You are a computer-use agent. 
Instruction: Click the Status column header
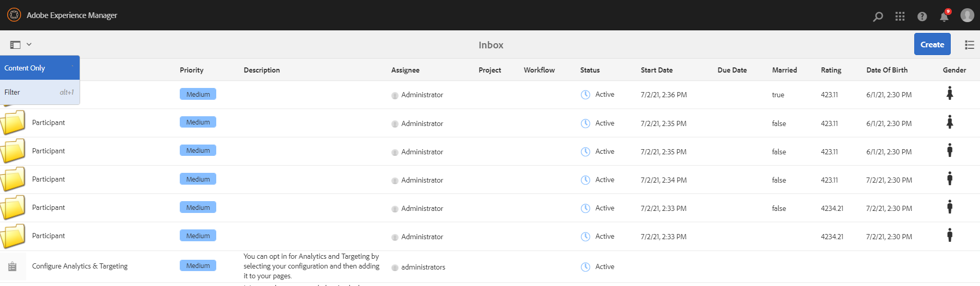click(590, 70)
